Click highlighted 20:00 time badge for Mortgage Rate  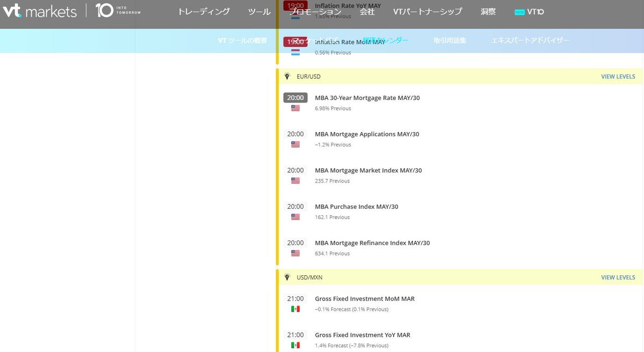(x=295, y=98)
